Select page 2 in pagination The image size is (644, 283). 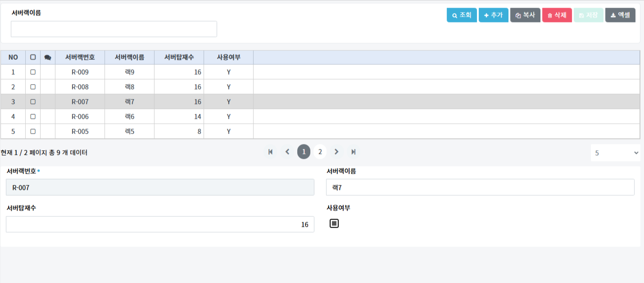[320, 152]
